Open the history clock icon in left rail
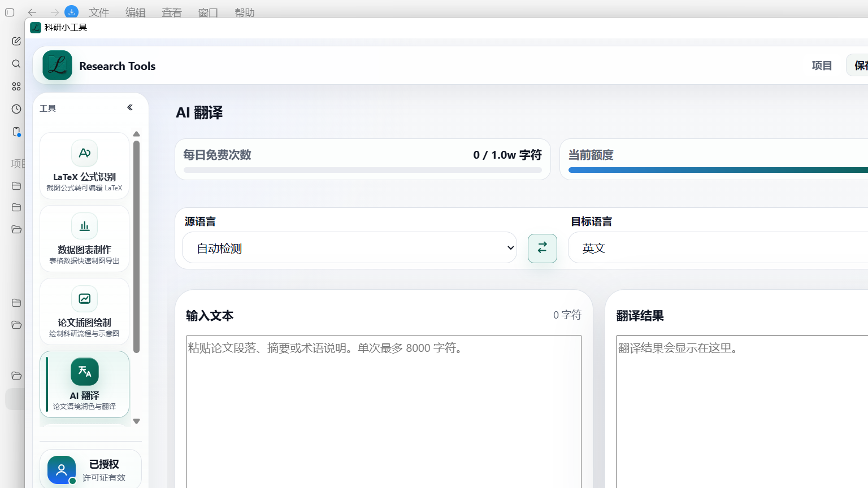 point(16,109)
